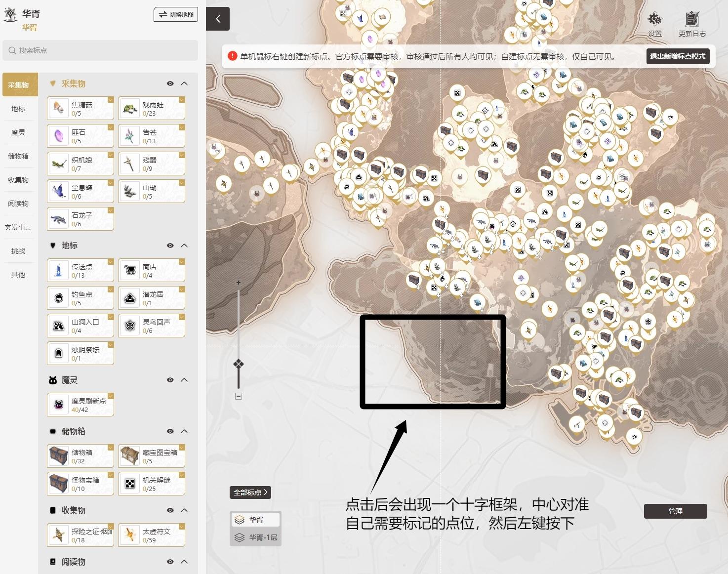Click the zoom slider diamond handle
Viewport: 728px width, 574px height.
click(239, 364)
